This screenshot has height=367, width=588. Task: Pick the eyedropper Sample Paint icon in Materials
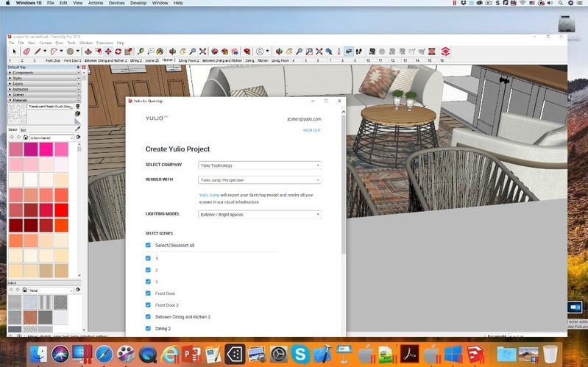pos(77,129)
